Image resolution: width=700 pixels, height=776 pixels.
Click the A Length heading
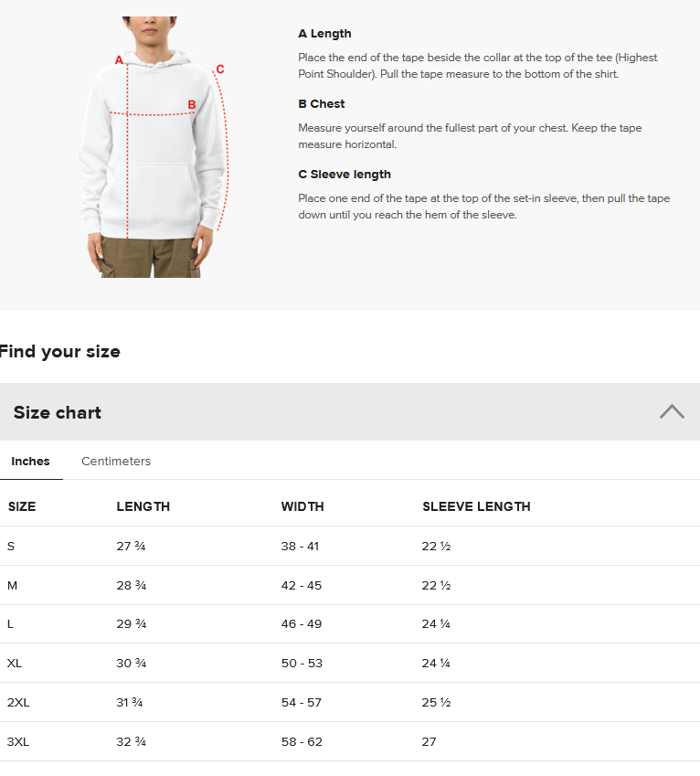coord(324,34)
